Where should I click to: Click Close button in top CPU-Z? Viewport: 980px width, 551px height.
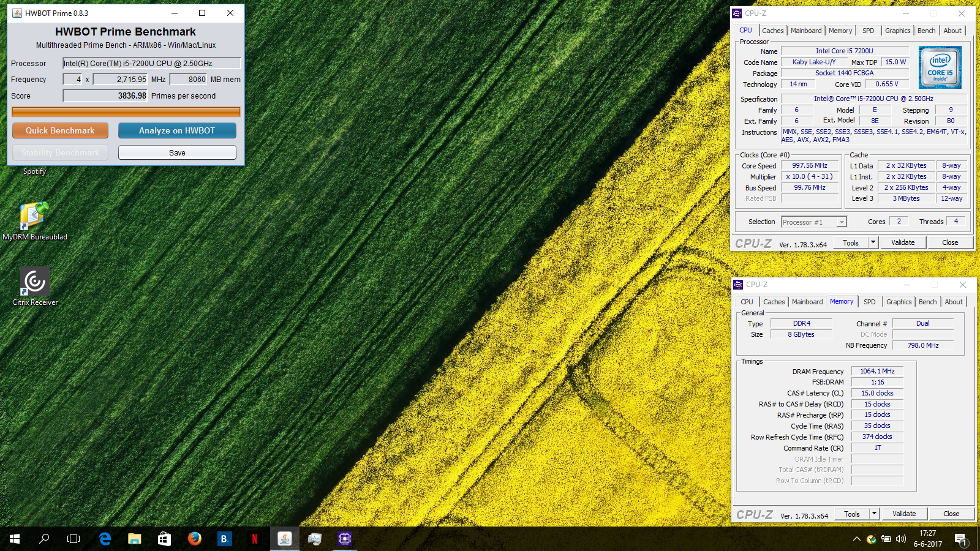point(950,242)
